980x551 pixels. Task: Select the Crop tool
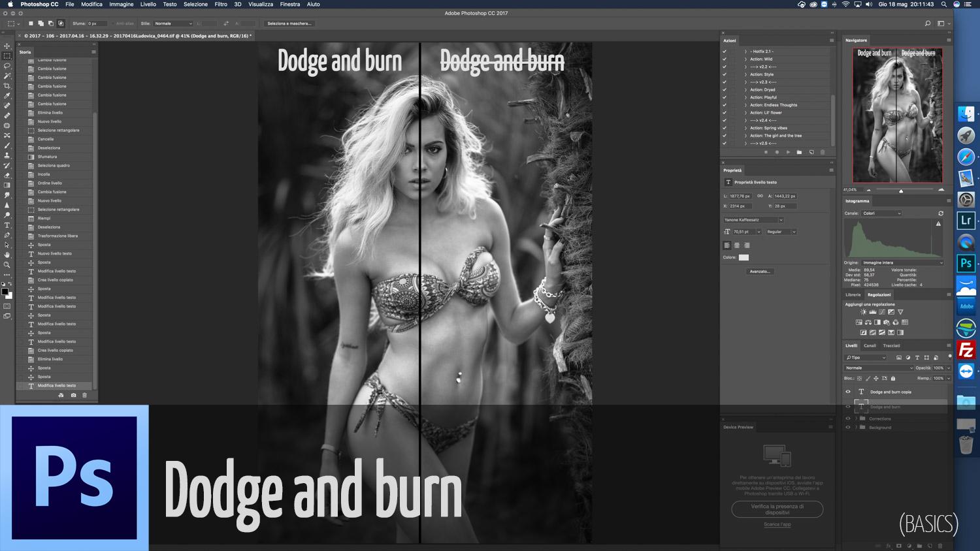7,86
